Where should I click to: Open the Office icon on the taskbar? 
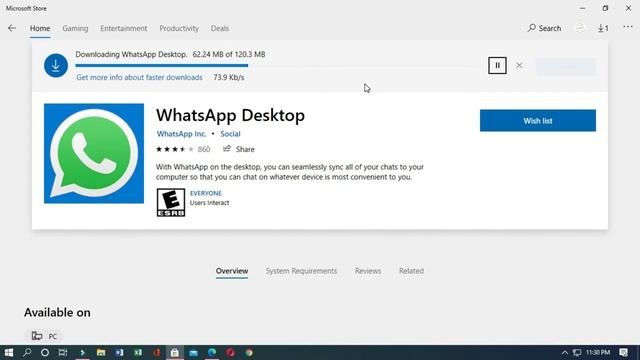point(157,353)
